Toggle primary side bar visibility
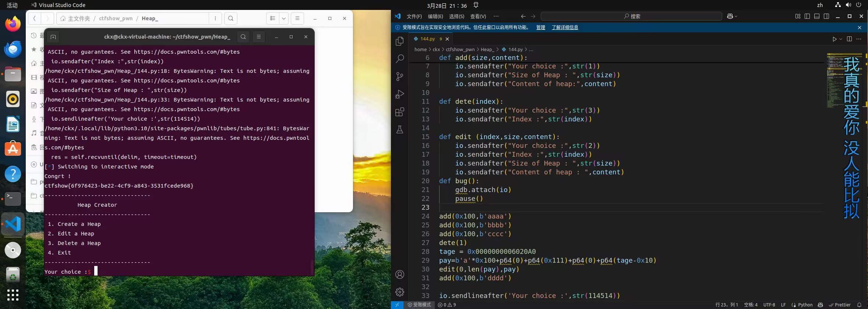This screenshot has height=309, width=868. [807, 16]
